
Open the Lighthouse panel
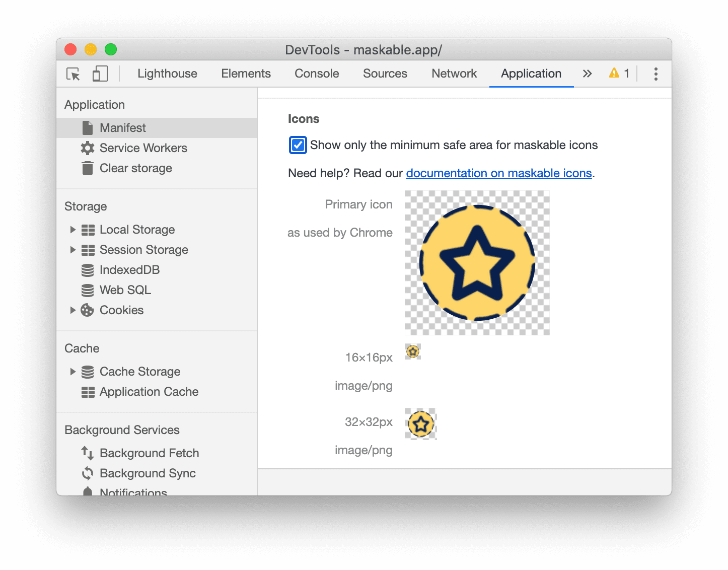click(x=167, y=74)
